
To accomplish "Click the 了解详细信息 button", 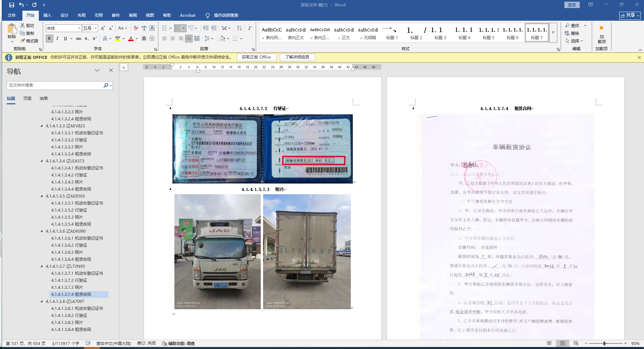I will pyautogui.click(x=297, y=57).
